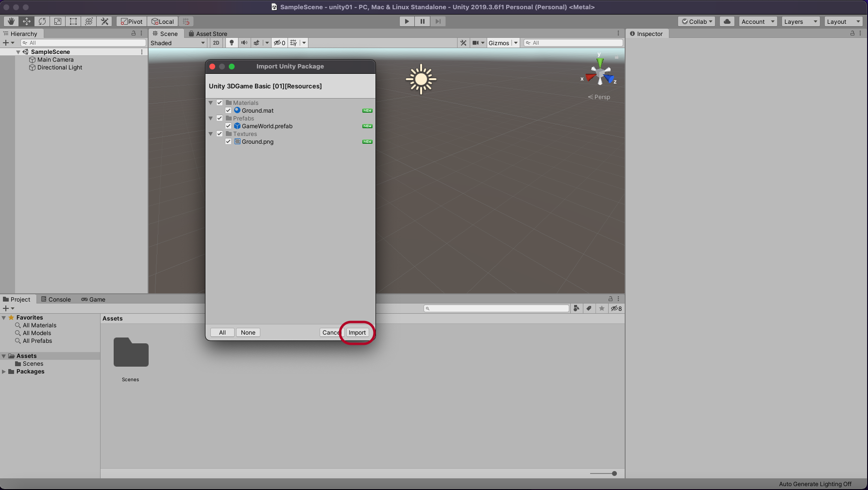Toggle Scene view grid icon
This screenshot has height=490, width=868.
point(293,43)
